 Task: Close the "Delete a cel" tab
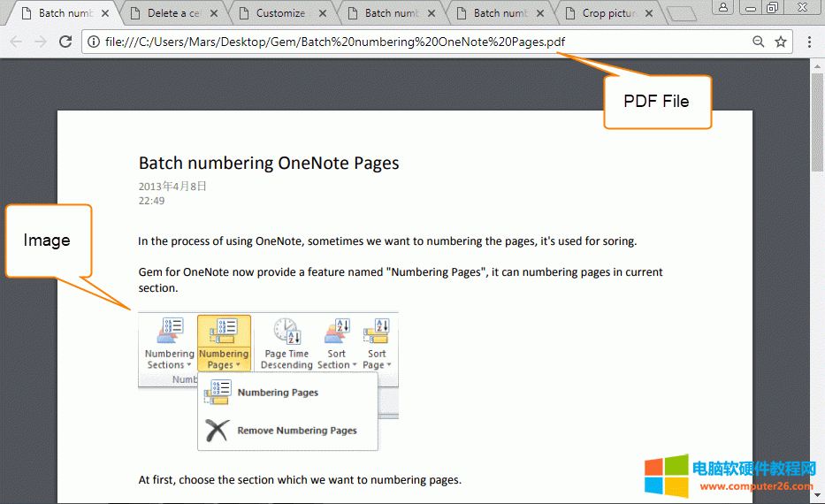click(213, 13)
